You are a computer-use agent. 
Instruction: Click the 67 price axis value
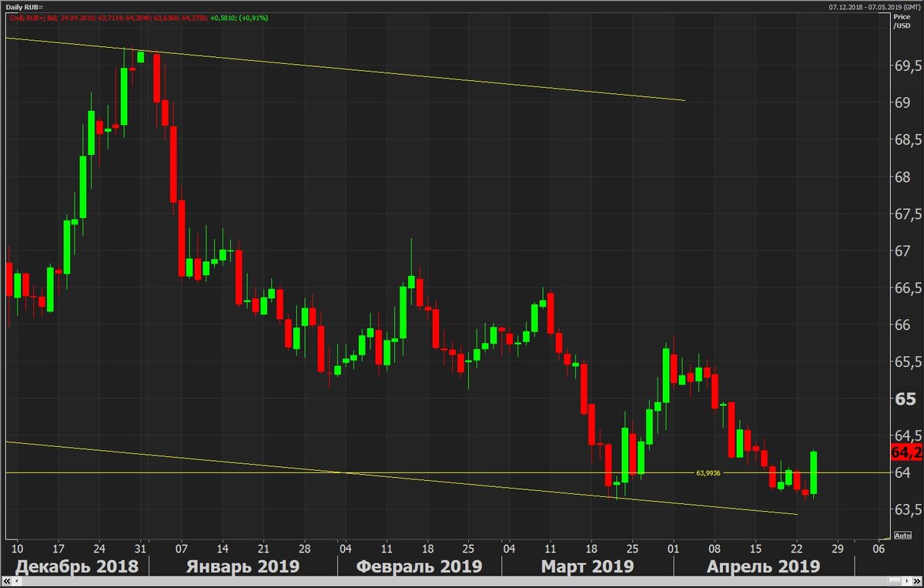pyautogui.click(x=902, y=251)
